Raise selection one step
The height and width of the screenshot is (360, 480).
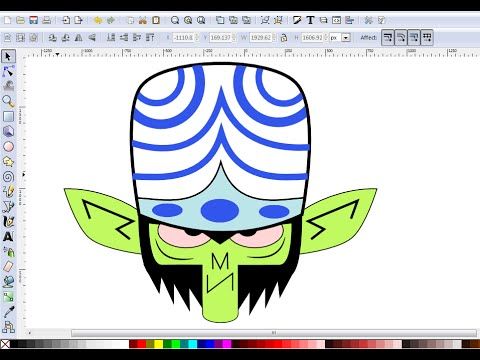point(137,38)
